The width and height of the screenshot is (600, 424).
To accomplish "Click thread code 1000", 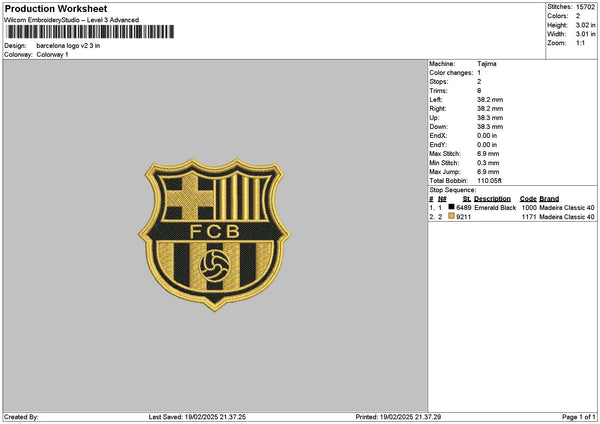I will point(529,208).
